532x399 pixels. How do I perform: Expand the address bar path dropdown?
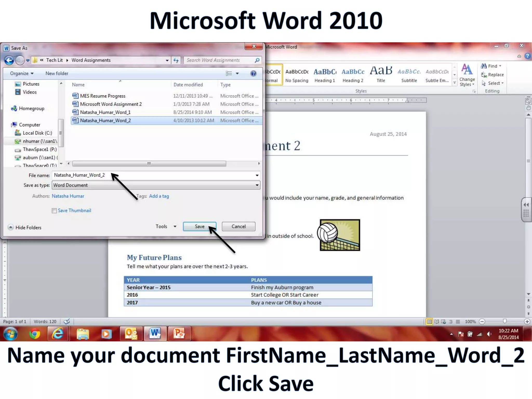167,60
